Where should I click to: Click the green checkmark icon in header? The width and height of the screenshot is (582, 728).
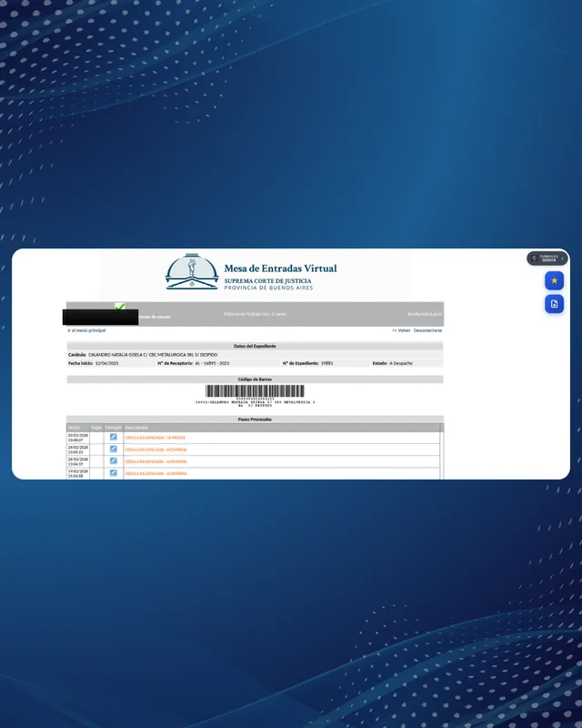pos(120,307)
